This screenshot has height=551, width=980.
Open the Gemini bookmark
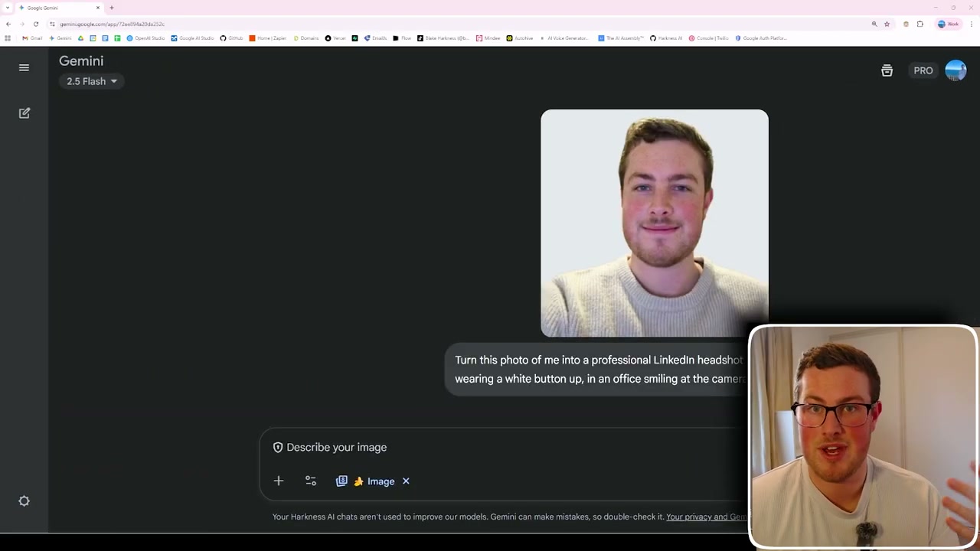(x=60, y=38)
